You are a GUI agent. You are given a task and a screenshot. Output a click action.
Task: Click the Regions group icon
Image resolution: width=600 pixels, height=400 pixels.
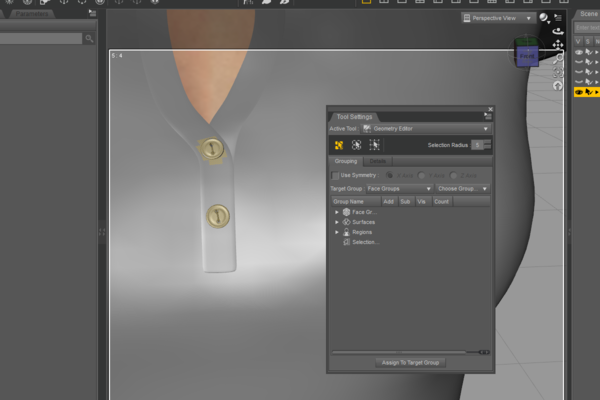[346, 232]
